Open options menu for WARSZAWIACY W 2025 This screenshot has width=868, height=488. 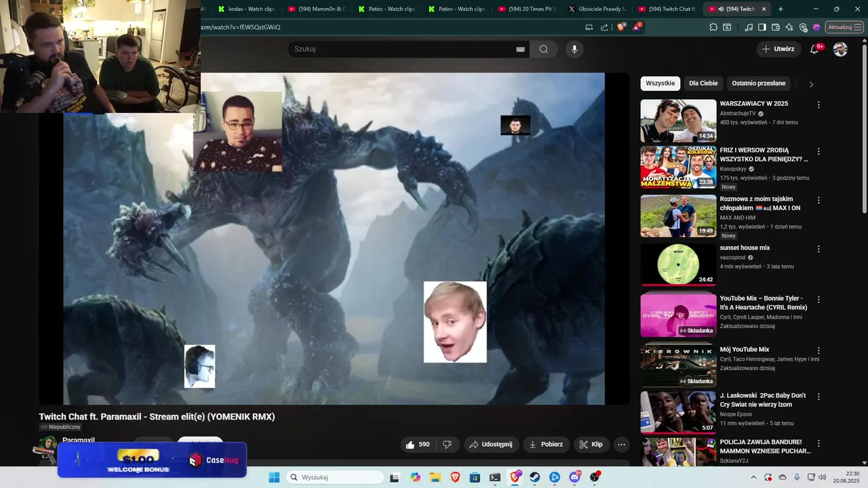coord(818,105)
